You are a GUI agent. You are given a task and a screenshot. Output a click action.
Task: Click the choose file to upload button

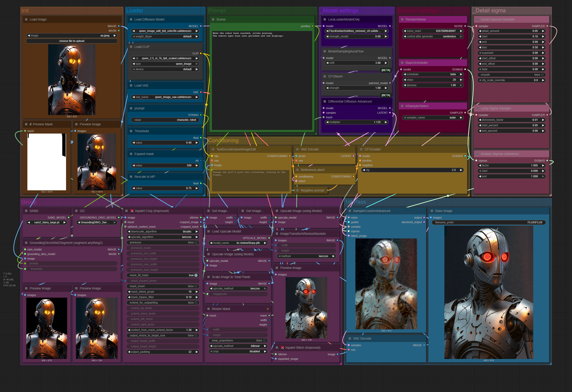tap(72, 41)
